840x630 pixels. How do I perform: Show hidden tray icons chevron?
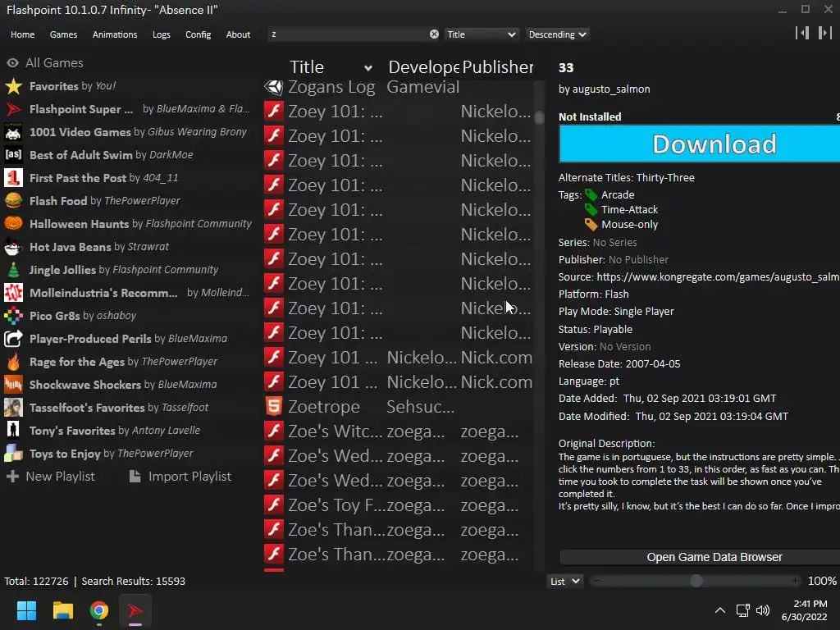[x=720, y=610]
